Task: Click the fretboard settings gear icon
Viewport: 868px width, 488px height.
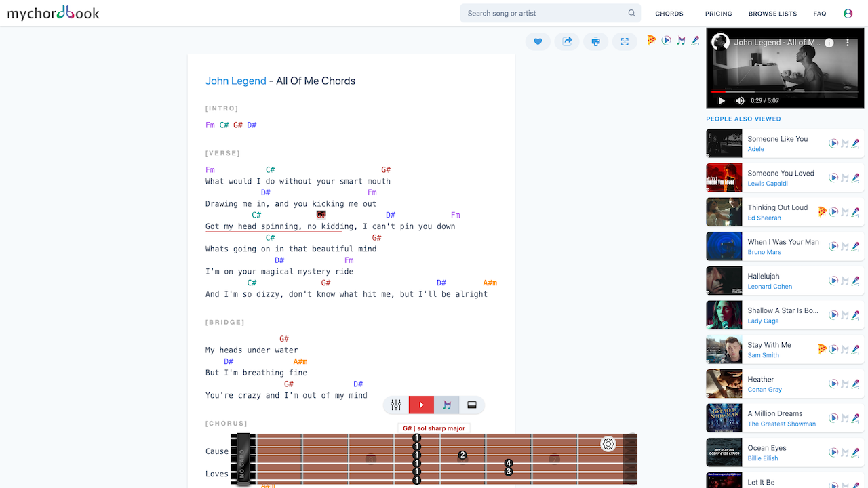Action: [608, 444]
